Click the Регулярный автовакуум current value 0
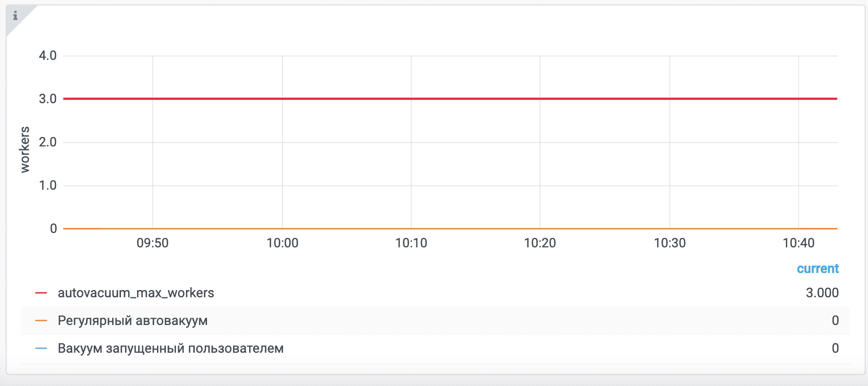 [835, 321]
